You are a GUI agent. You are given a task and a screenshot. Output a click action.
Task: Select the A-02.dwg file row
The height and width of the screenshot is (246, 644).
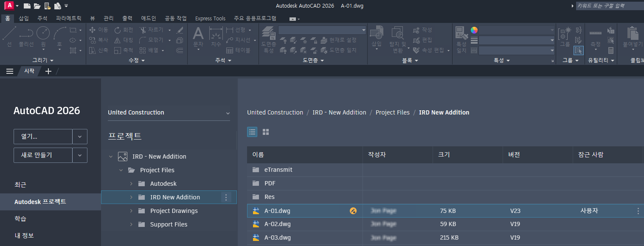point(445,224)
